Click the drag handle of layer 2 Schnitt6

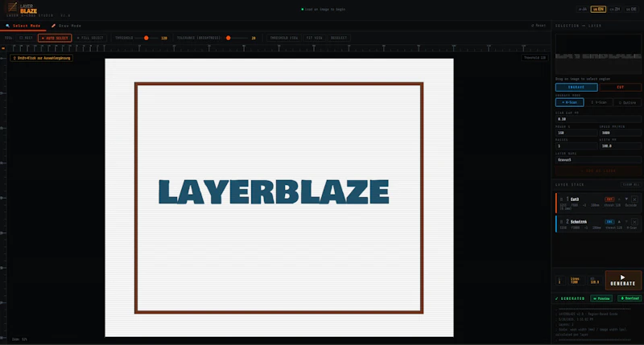tap(561, 221)
